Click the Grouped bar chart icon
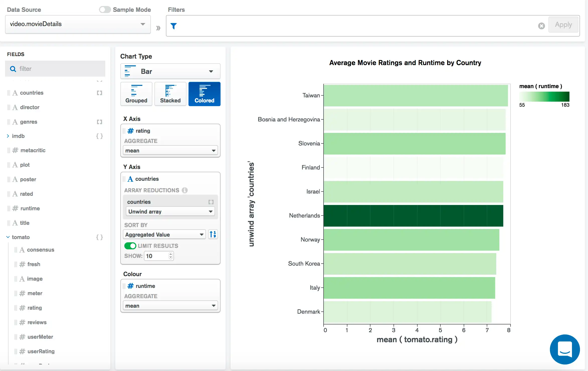This screenshot has width=588, height=371. 136,93
